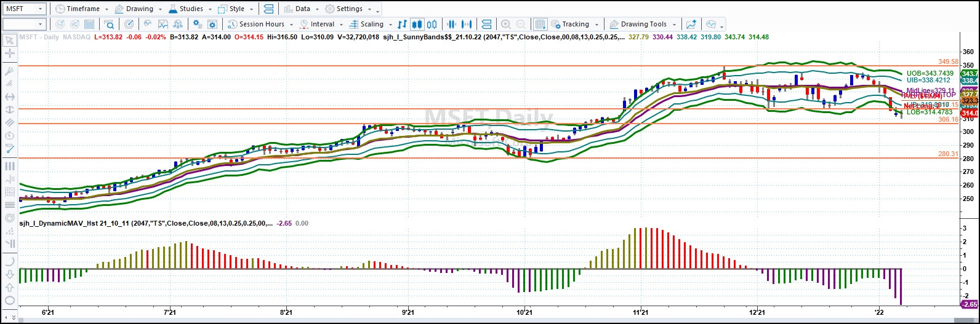Select the down arrow drawing tool
980x324 pixels.
(10, 274)
